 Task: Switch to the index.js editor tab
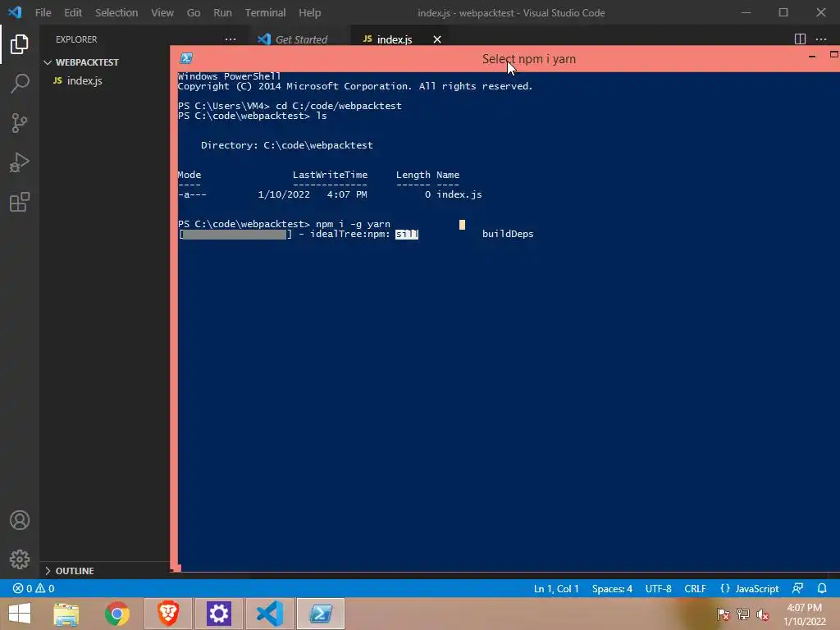(395, 39)
